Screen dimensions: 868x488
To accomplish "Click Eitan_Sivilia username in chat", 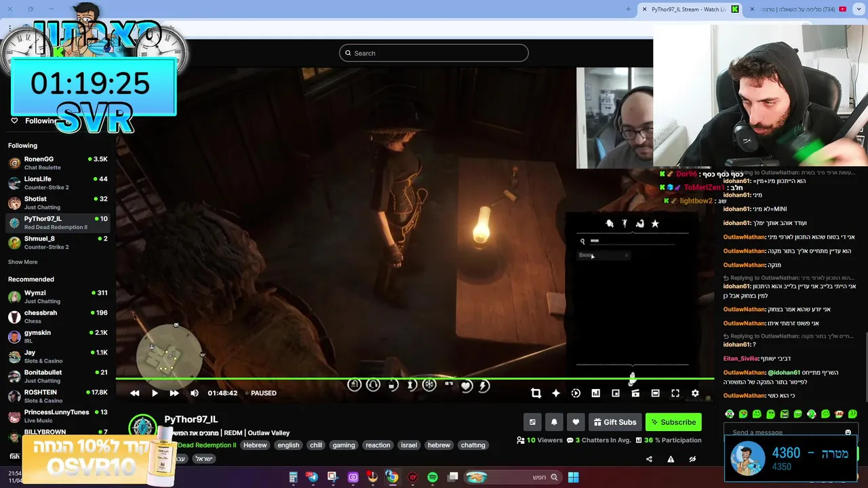I will click(741, 359).
